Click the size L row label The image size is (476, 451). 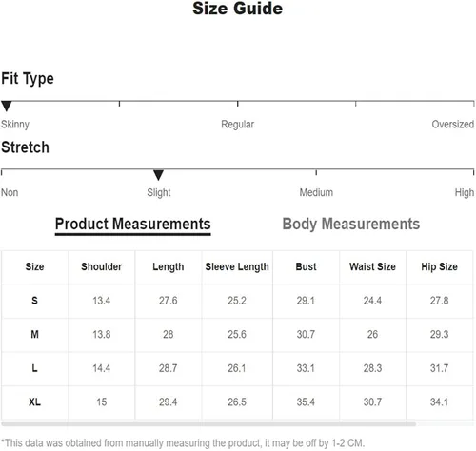click(x=34, y=368)
